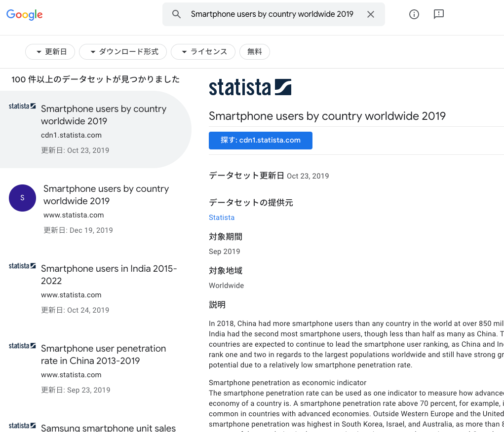This screenshot has width=504, height=432.
Task: Clear the search query with X icon
Action: [371, 14]
